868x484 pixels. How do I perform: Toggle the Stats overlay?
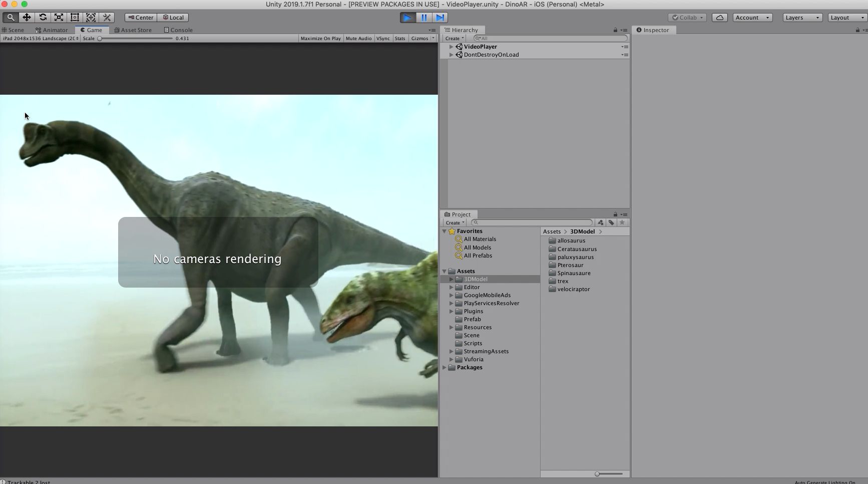point(399,39)
